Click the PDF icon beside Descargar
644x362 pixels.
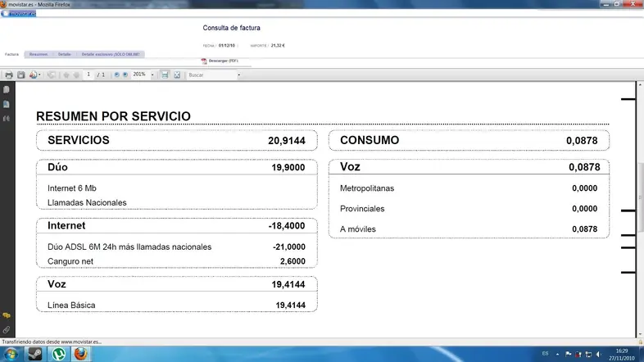(x=204, y=61)
